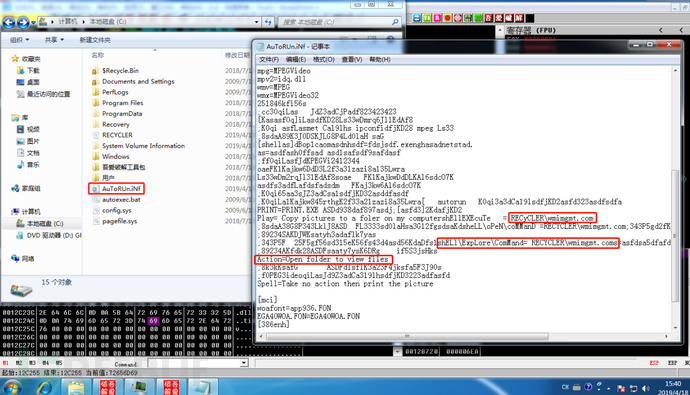
Task: Open the 共享 dropdown in Explorer
Action: coord(54,40)
